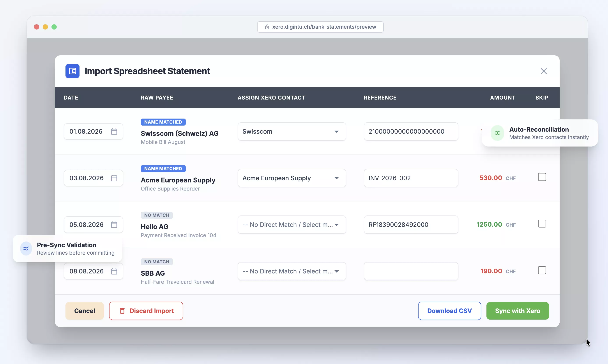Click Import Spreadsheet Statement dialog title
The image size is (608, 364).
point(147,71)
